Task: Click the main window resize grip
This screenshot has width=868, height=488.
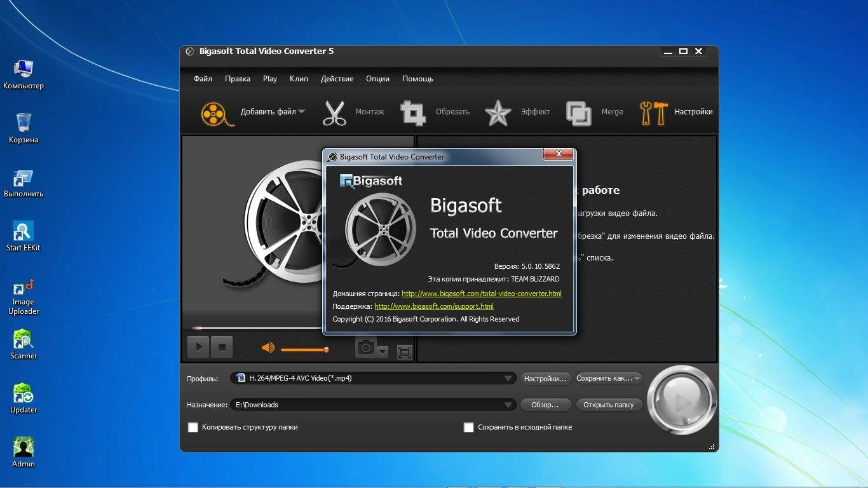Action: (712, 447)
